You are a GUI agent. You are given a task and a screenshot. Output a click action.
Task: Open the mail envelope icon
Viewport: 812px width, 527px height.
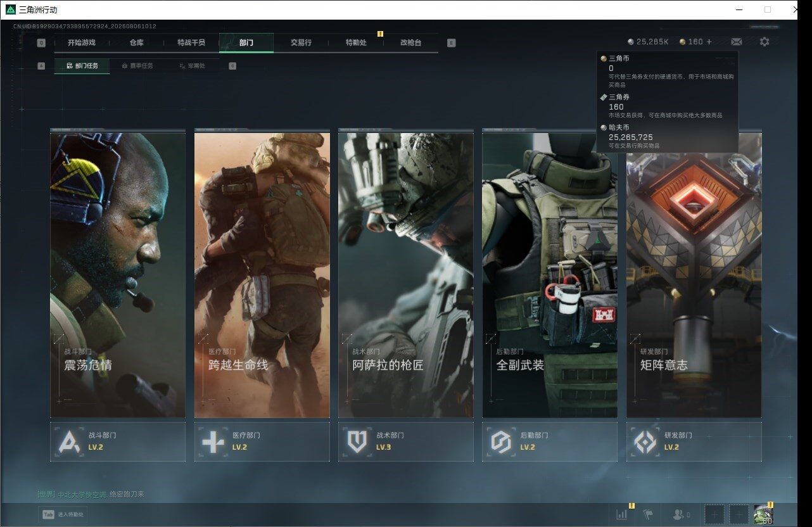coord(737,42)
